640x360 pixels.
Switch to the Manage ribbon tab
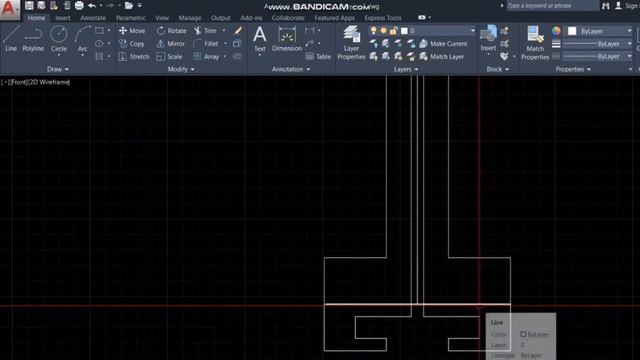190,18
